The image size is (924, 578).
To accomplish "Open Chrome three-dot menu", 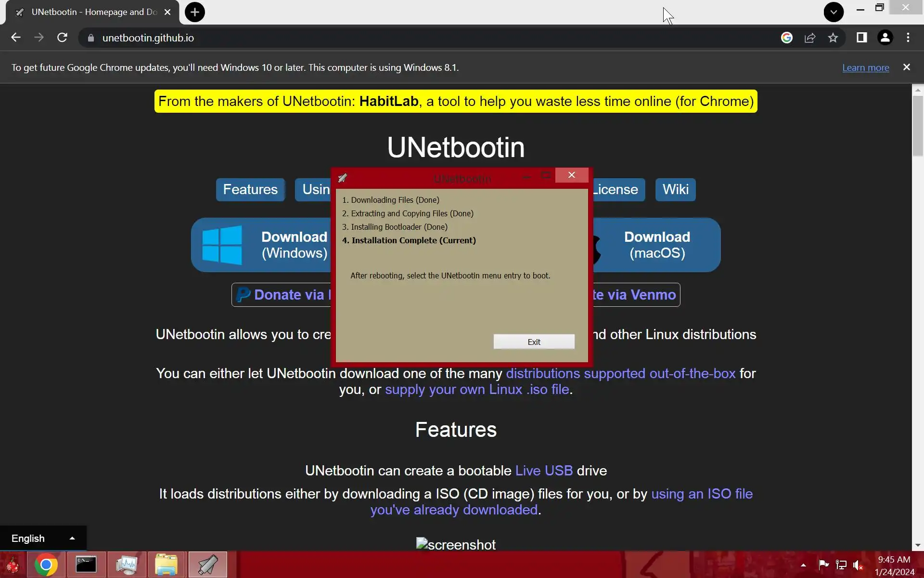I will click(908, 38).
